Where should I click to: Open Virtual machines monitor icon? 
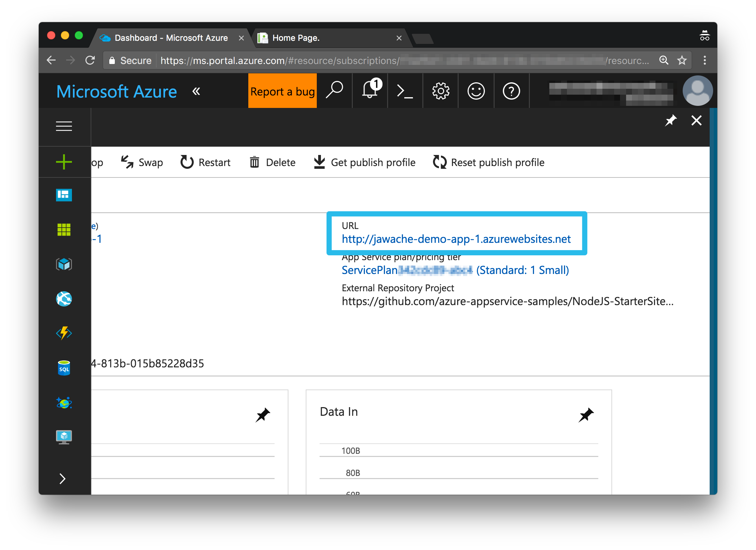[64, 437]
